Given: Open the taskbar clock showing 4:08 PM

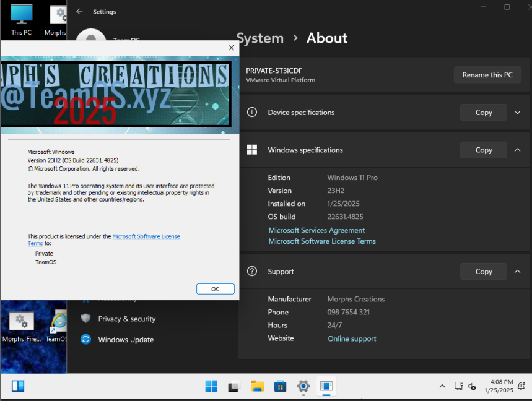Looking at the screenshot, I should coord(499,386).
